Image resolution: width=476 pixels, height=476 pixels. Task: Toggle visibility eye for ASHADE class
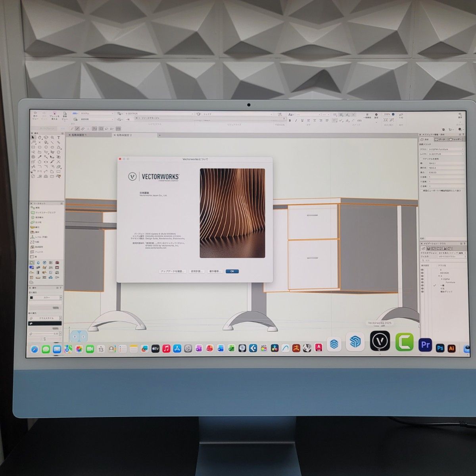422,273
